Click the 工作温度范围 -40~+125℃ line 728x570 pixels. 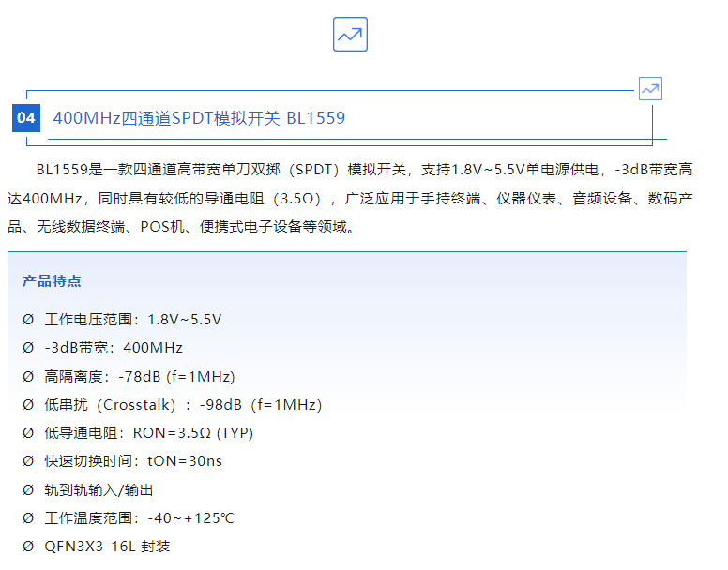point(139,518)
